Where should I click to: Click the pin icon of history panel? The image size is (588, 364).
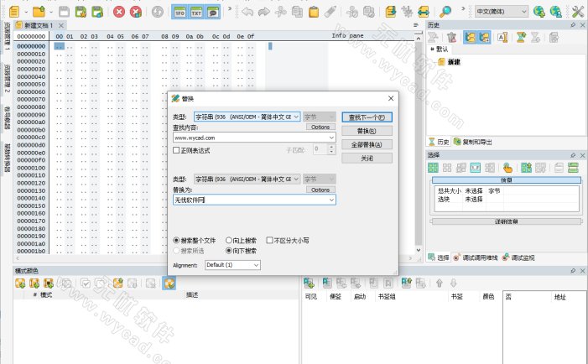pos(573,25)
